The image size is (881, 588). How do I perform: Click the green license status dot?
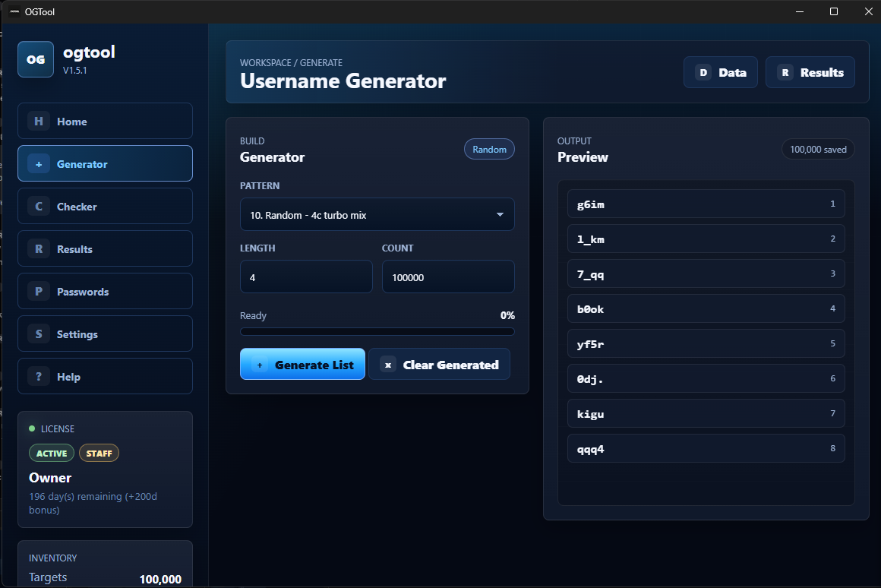tap(32, 428)
